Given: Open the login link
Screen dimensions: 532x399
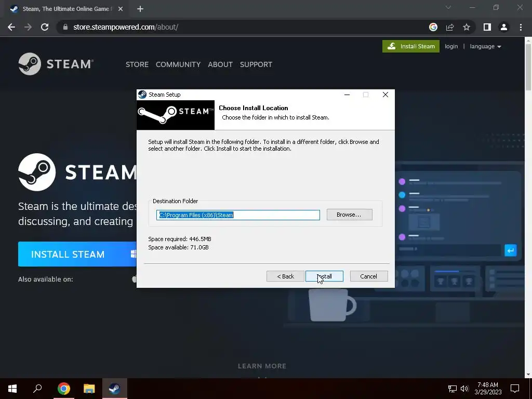Looking at the screenshot, I should 451,46.
